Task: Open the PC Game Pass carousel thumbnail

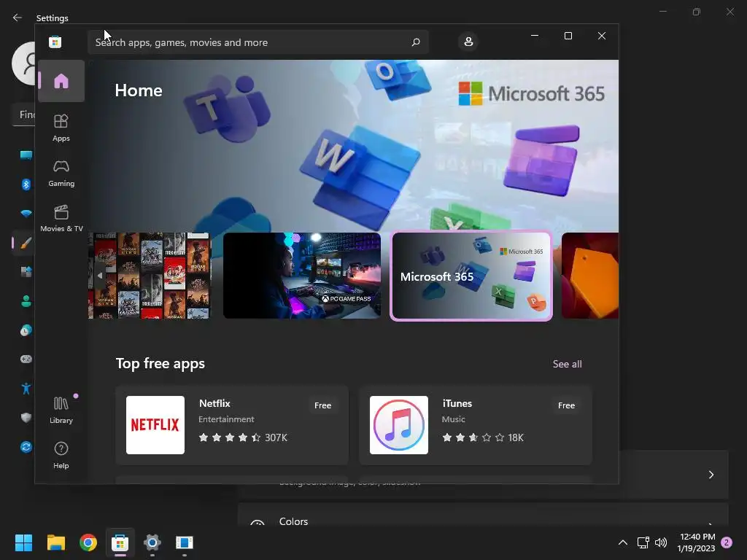Action: (302, 275)
